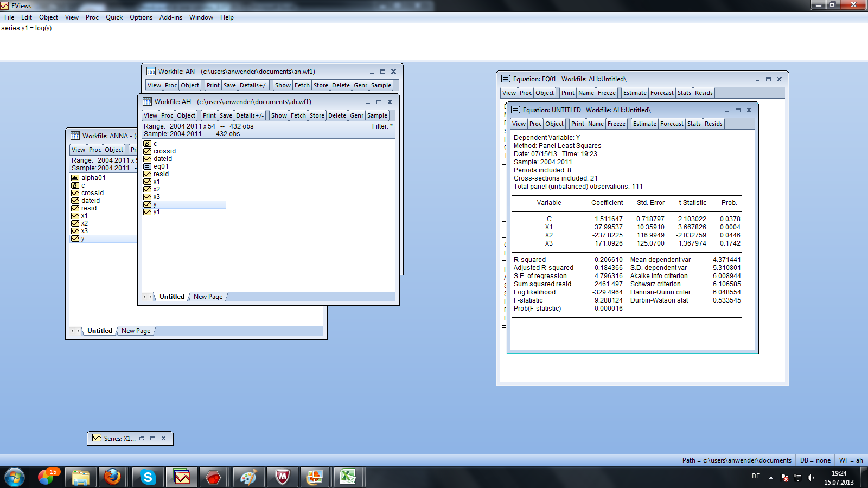The image size is (868, 488).
Task: Click Estimate in Equation UNTITLED toolbar
Action: 644,124
